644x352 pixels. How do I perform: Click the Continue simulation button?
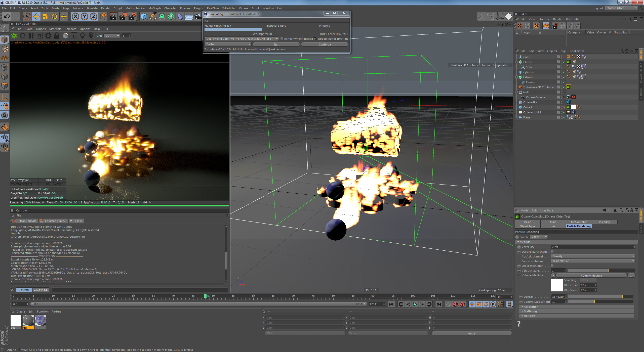tap(325, 45)
